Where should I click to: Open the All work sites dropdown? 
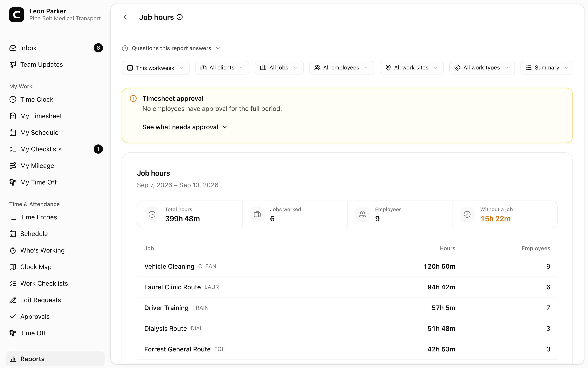pos(412,68)
